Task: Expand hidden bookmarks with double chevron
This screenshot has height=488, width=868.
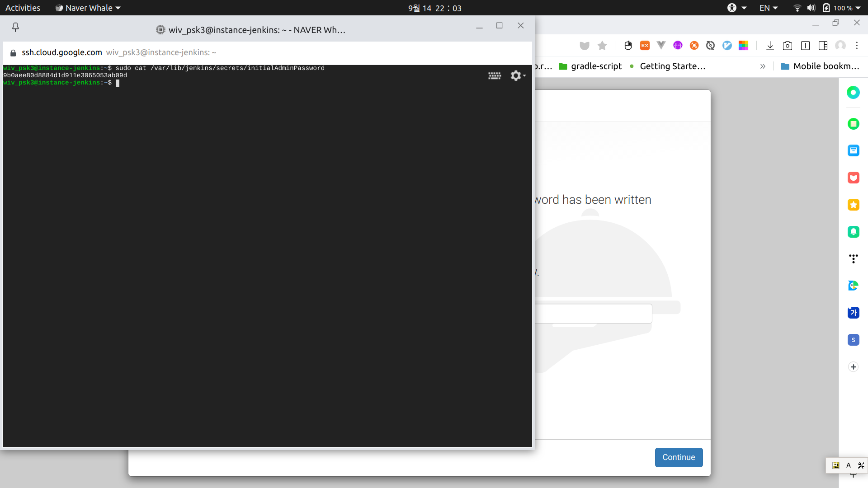Action: (x=763, y=66)
